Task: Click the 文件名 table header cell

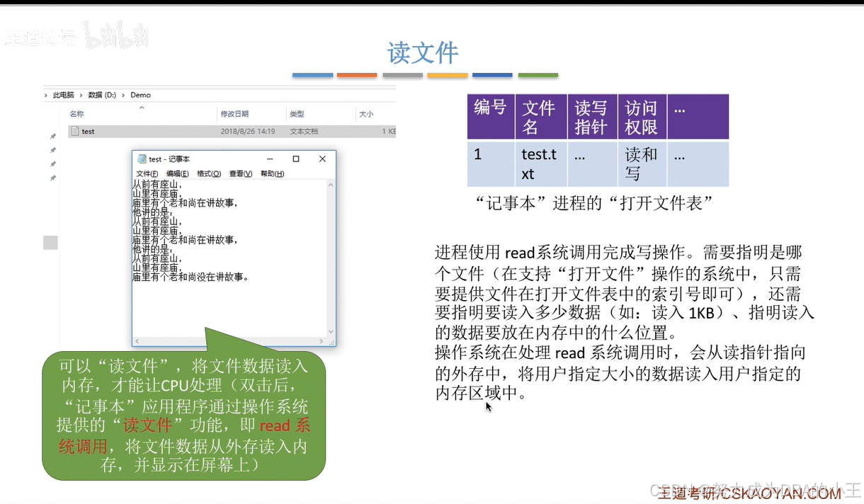Action: [x=541, y=117]
